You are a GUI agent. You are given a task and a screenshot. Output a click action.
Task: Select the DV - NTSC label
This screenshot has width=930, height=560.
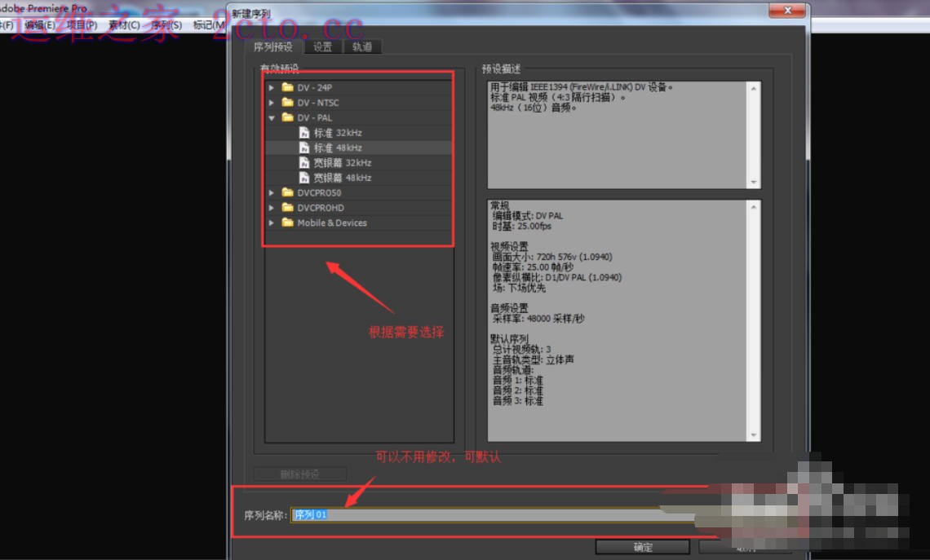tap(318, 103)
